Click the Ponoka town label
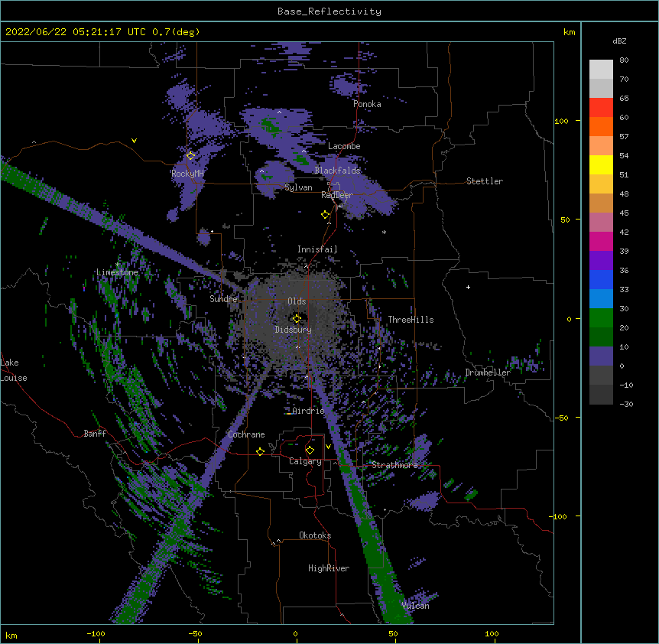 point(367,104)
